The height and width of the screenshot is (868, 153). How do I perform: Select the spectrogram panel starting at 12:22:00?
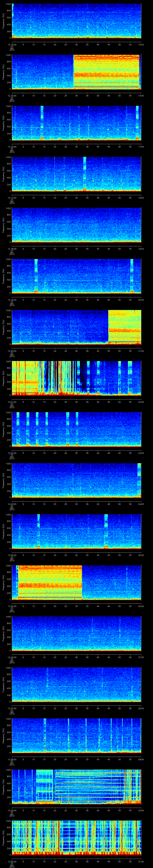tap(77, 429)
